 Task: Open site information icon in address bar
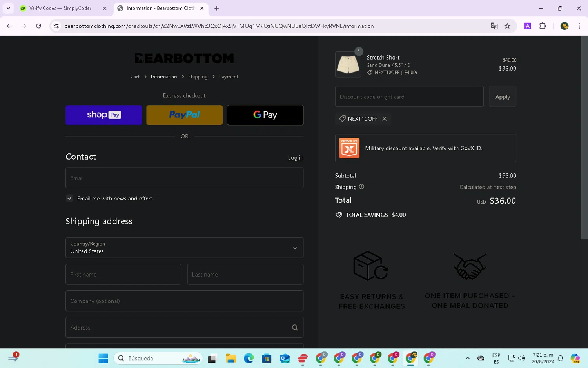coord(56,26)
